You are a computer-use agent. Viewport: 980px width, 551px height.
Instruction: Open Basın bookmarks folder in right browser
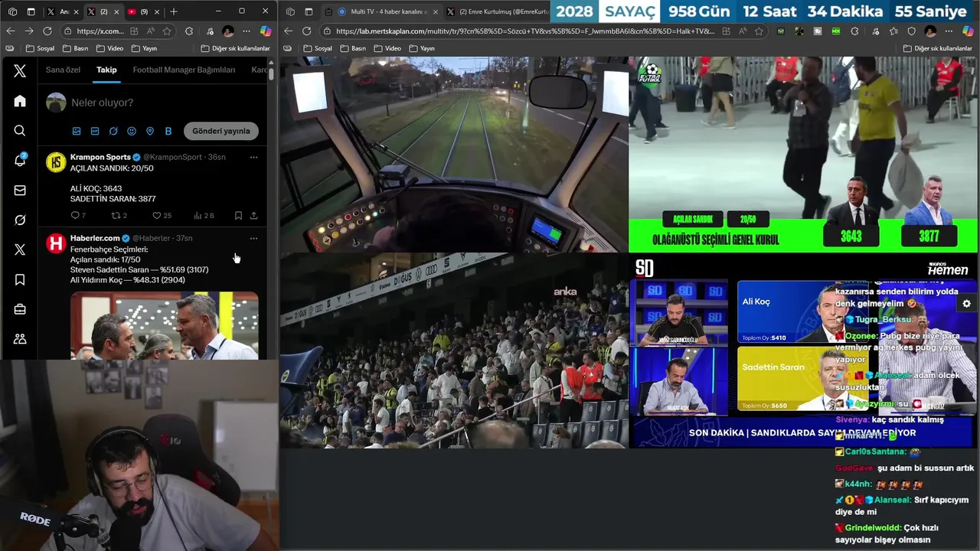pyautogui.click(x=353, y=48)
